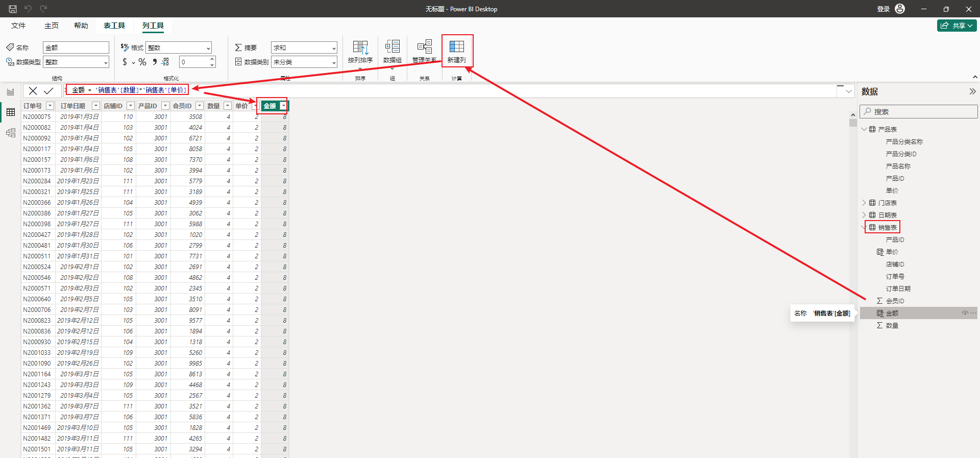Expand the formula bar chevron
The width and height of the screenshot is (980, 458).
point(849,91)
